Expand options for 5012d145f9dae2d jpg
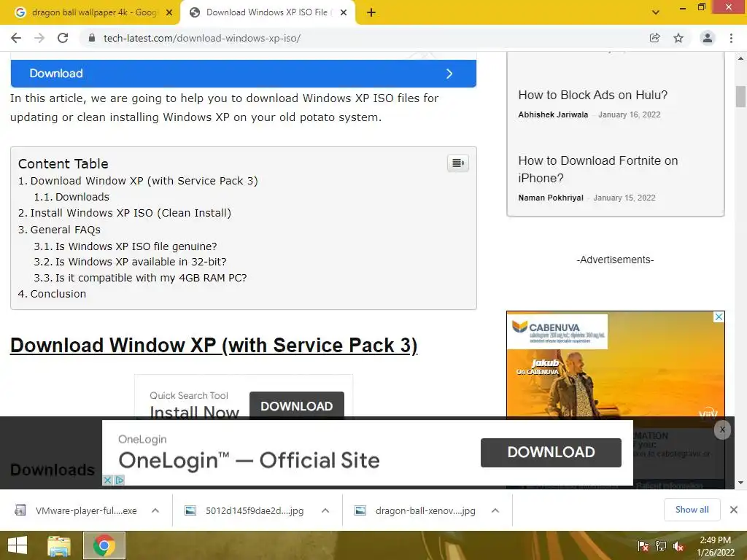Viewport: 747px width, 560px height. [325, 510]
